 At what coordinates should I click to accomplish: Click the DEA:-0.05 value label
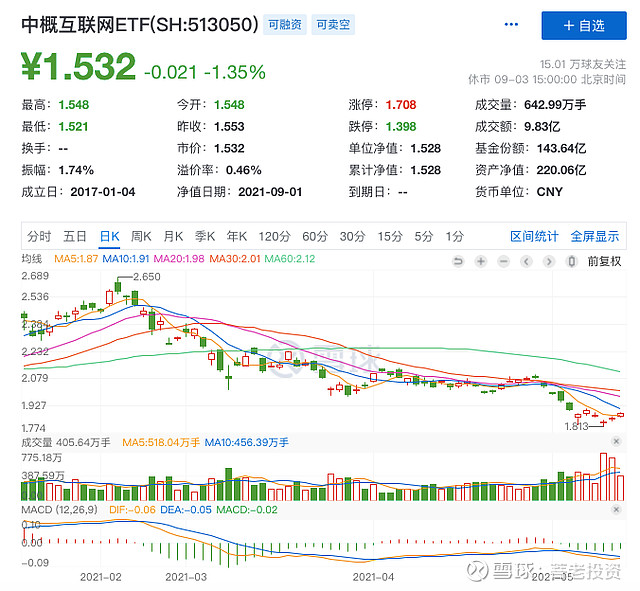(x=186, y=510)
